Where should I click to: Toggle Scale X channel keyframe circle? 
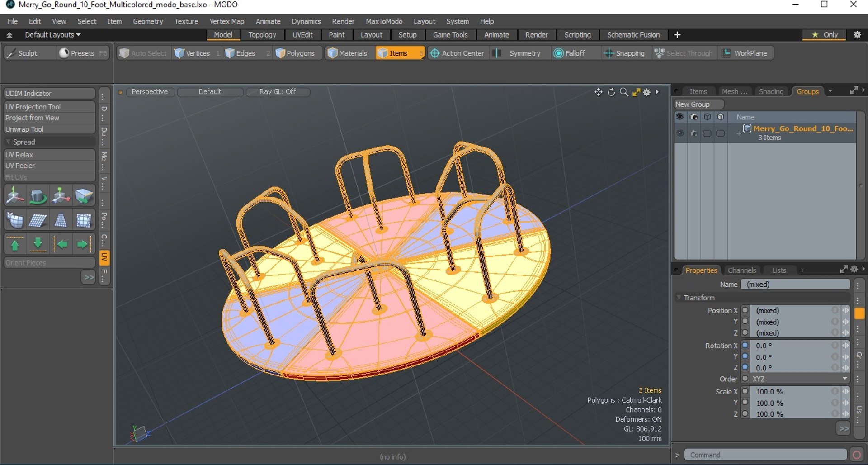click(745, 391)
